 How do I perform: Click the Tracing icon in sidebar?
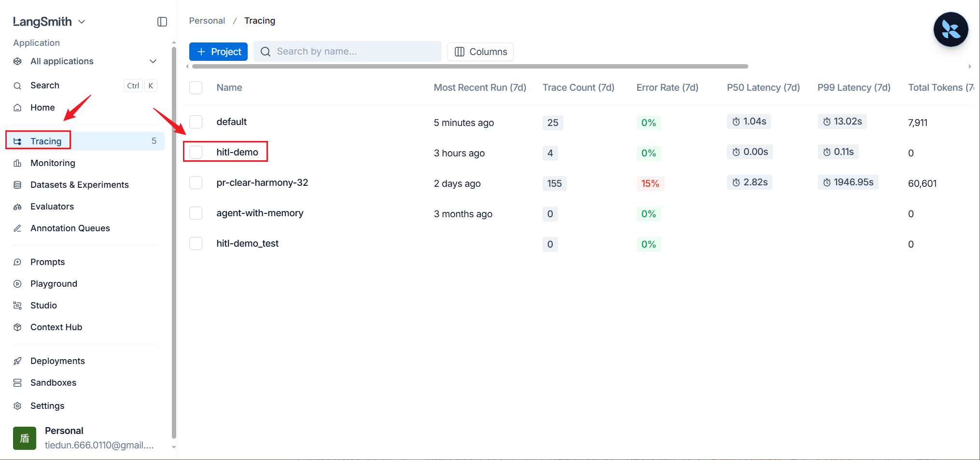tap(18, 141)
